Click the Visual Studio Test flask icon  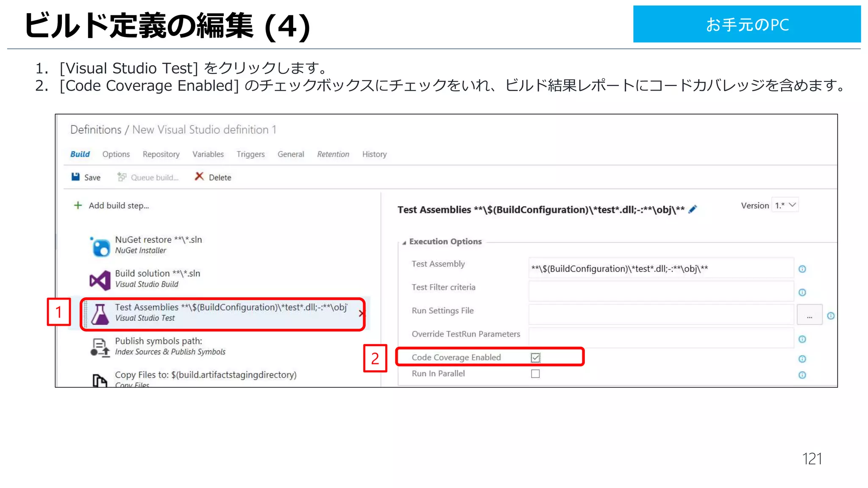100,314
